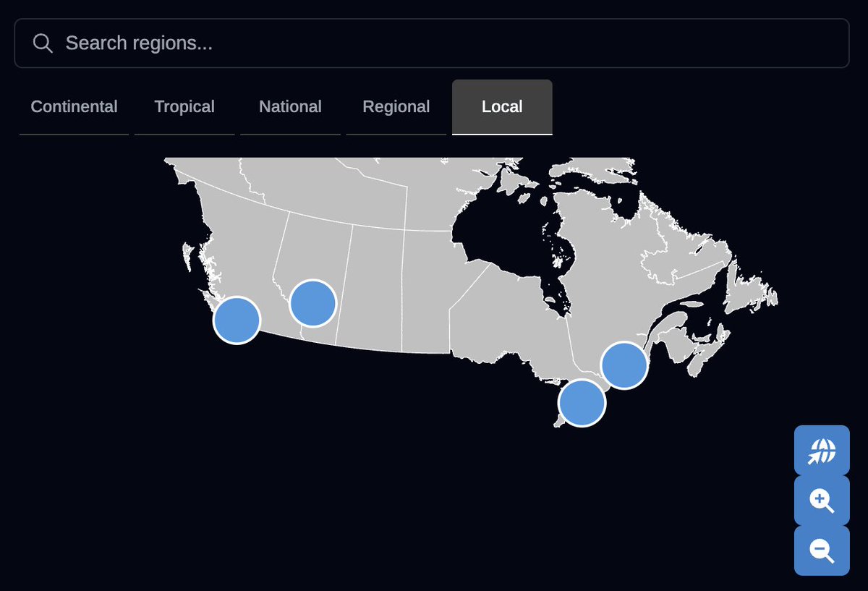868x591 pixels.
Task: Focus the Search regions input field
Action: [432, 43]
